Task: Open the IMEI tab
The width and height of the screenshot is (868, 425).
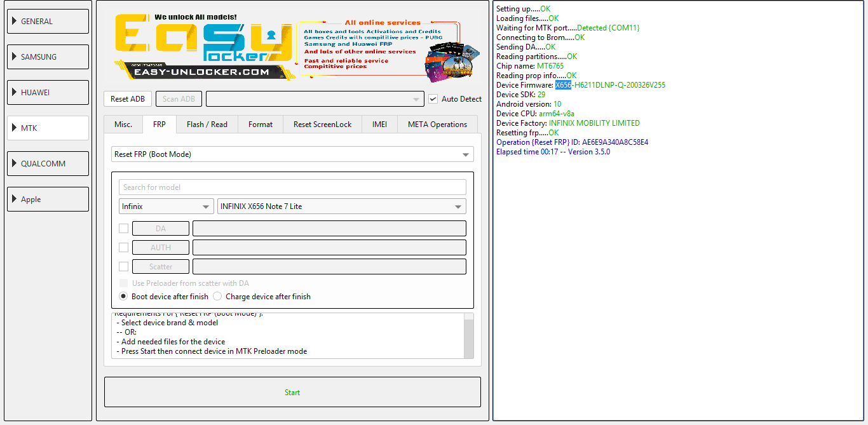Action: [379, 125]
